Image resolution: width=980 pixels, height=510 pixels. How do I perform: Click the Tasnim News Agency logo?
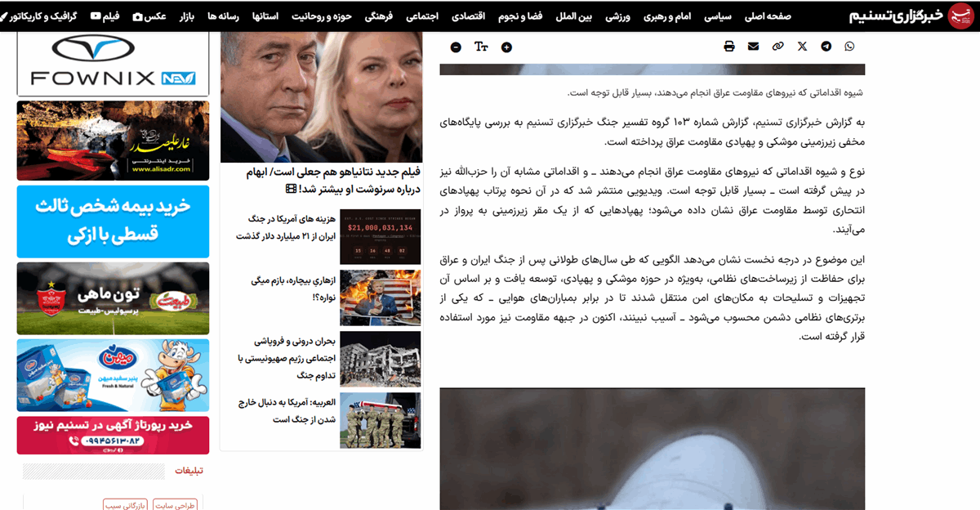pyautogui.click(x=906, y=15)
